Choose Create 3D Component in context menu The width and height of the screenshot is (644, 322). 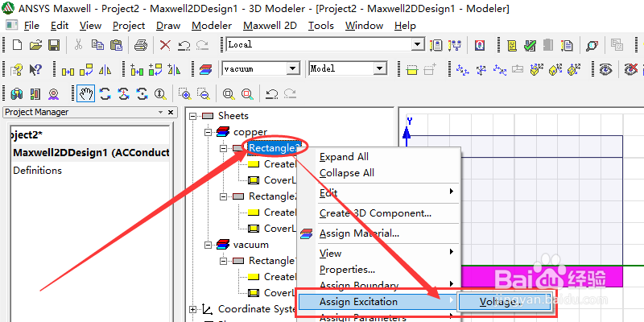coord(375,213)
